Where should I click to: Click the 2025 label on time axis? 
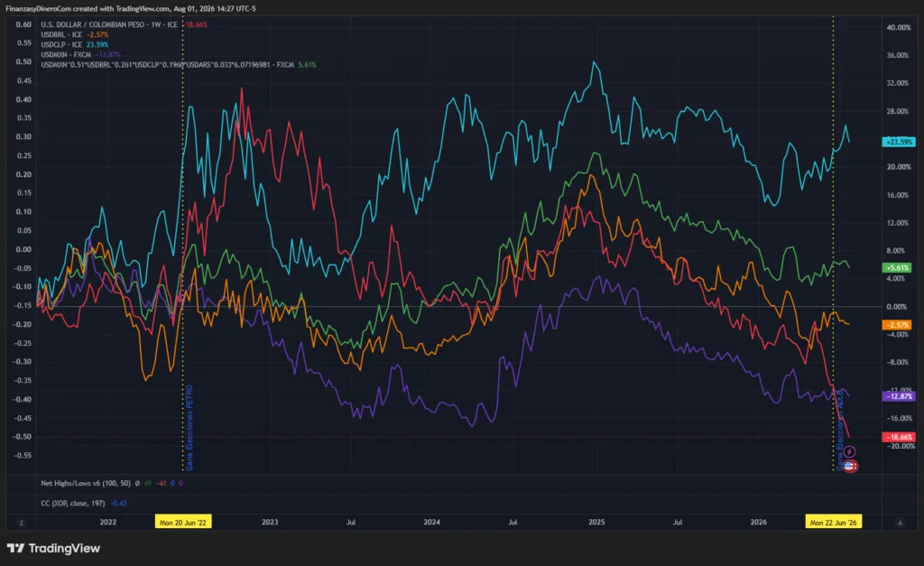pos(596,523)
